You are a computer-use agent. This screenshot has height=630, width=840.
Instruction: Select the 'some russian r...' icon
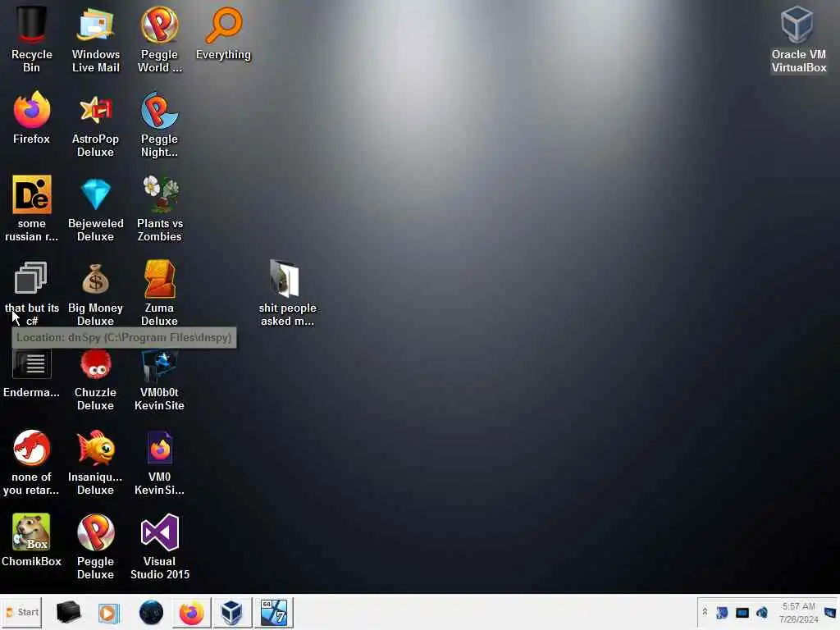(32, 209)
